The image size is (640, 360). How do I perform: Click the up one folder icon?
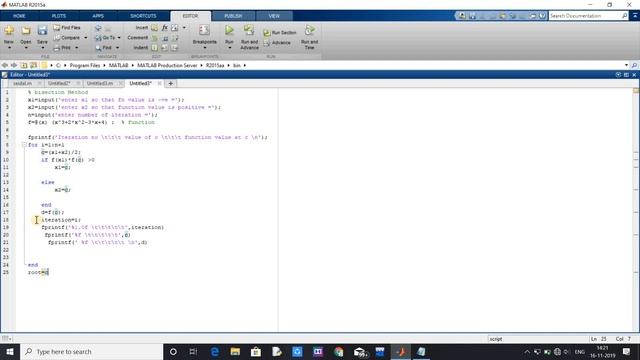tap(24, 65)
